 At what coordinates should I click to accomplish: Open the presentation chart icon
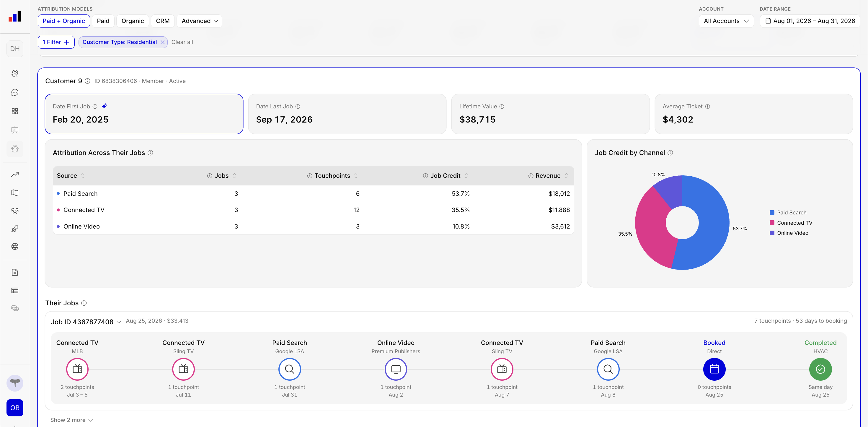click(x=15, y=130)
